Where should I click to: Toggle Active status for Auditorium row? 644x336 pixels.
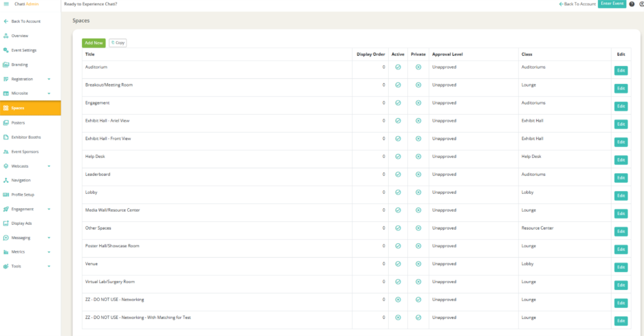pos(398,67)
